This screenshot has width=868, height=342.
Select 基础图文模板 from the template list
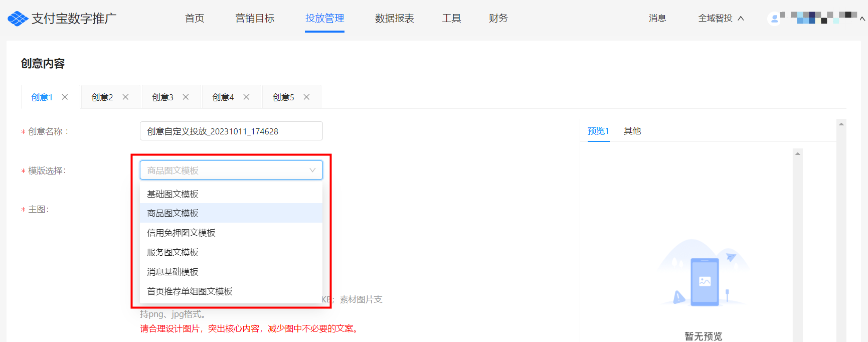coord(172,194)
